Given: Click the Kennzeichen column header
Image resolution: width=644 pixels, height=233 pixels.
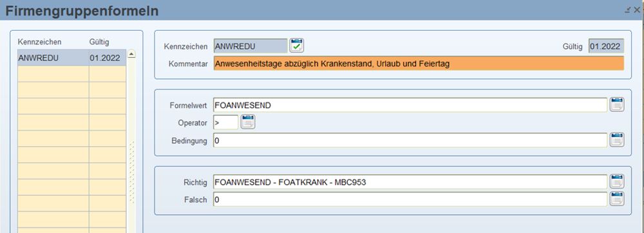Looking at the screenshot, I should pyautogui.click(x=39, y=42).
